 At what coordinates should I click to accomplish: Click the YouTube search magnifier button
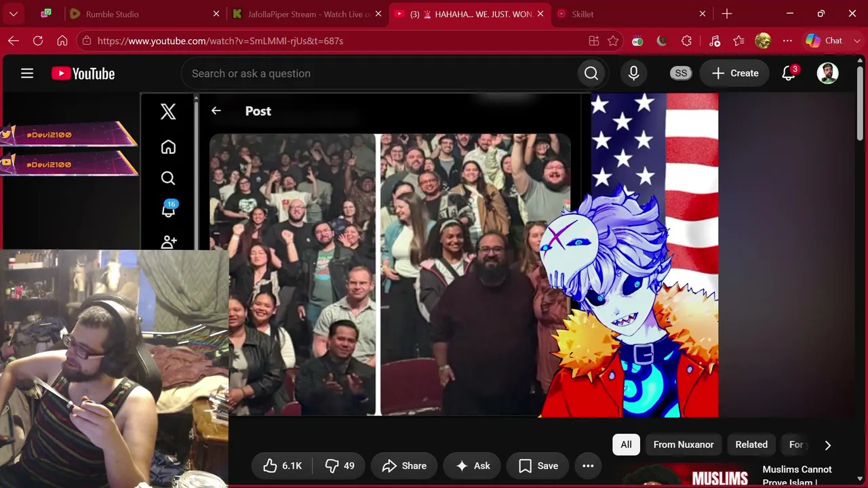coord(591,73)
